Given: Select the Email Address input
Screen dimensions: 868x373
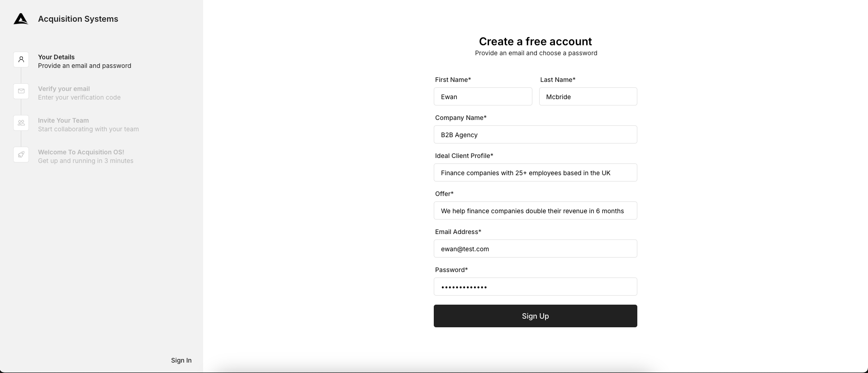Looking at the screenshot, I should point(535,249).
